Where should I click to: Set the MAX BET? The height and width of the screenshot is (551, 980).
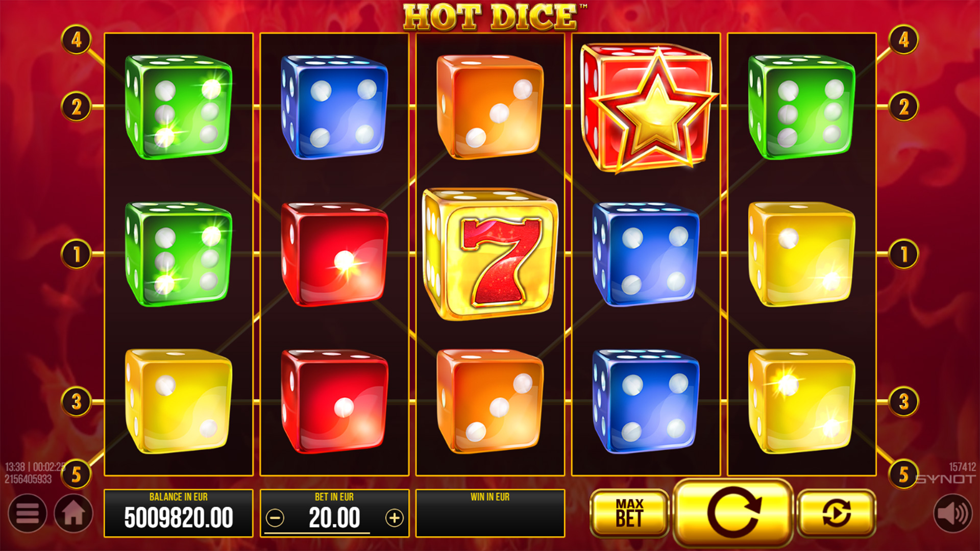point(629,513)
